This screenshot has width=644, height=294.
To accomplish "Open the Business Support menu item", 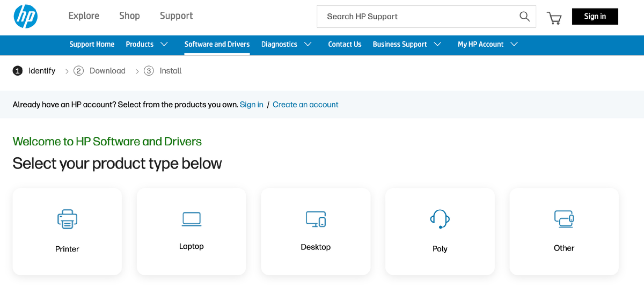I will click(400, 45).
